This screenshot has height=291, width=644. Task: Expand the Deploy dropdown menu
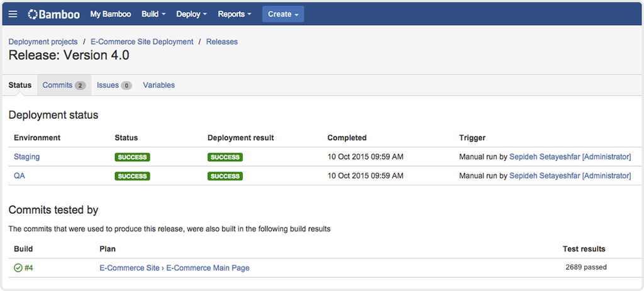coord(191,14)
